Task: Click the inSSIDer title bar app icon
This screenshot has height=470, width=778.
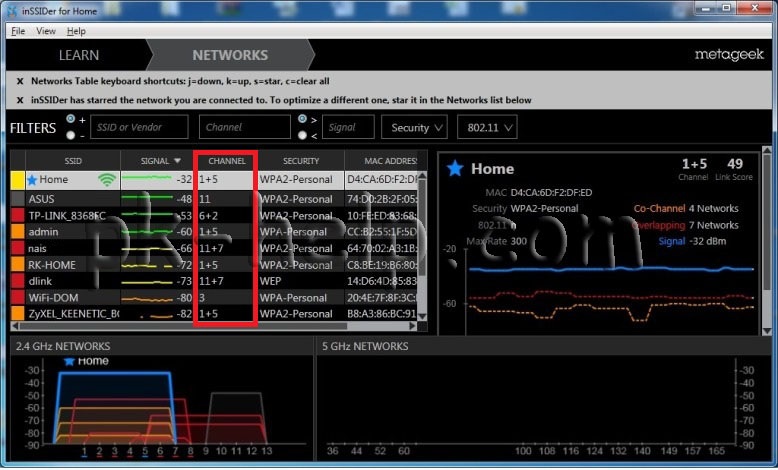Action: [x=12, y=10]
